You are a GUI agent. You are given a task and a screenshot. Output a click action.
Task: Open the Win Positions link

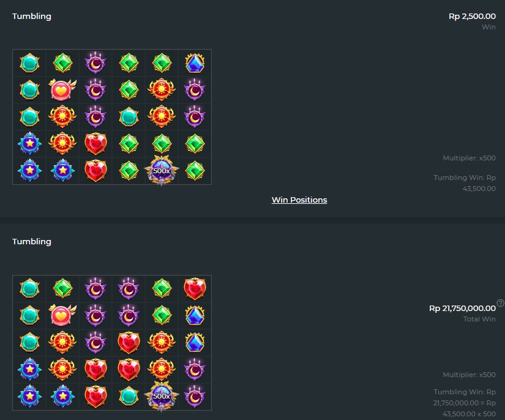click(299, 200)
